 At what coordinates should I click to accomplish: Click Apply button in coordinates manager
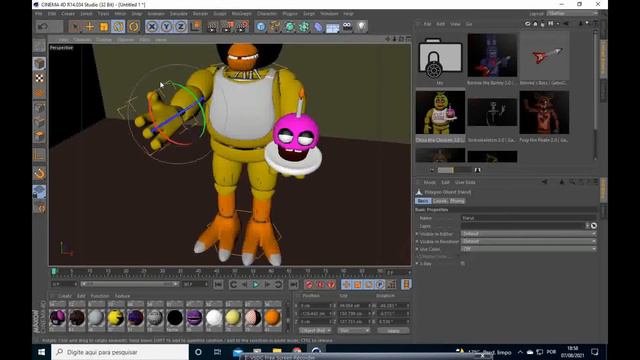(x=393, y=331)
